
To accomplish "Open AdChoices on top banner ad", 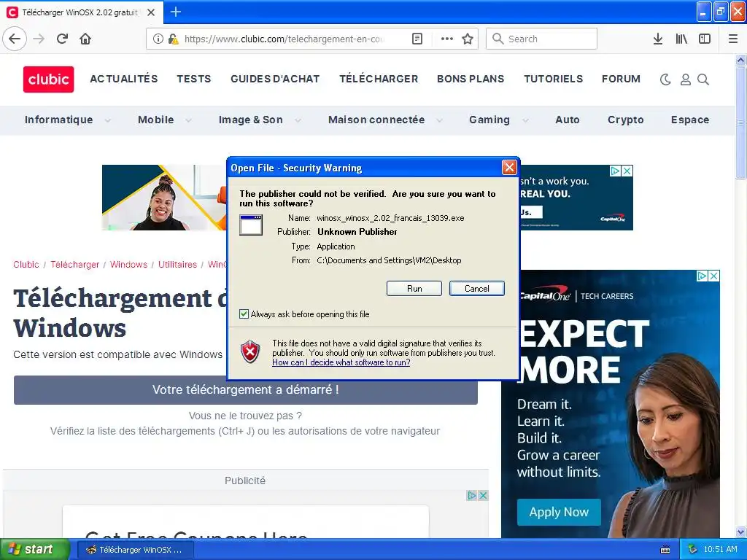I will [616, 171].
